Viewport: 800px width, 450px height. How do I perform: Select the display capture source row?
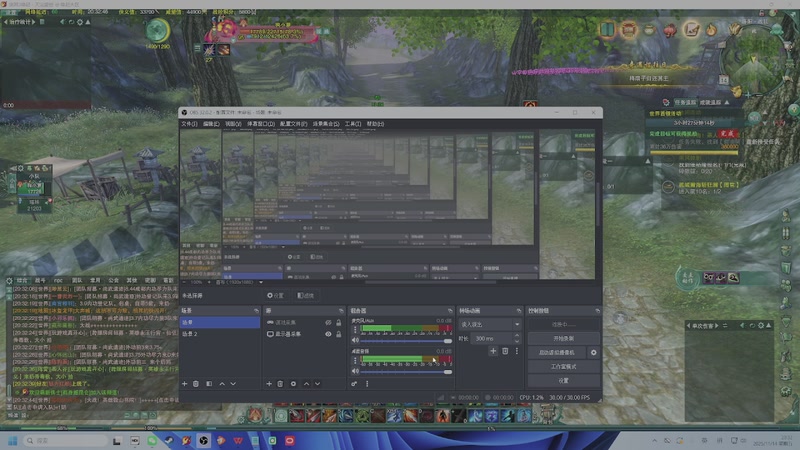[x=304, y=334]
